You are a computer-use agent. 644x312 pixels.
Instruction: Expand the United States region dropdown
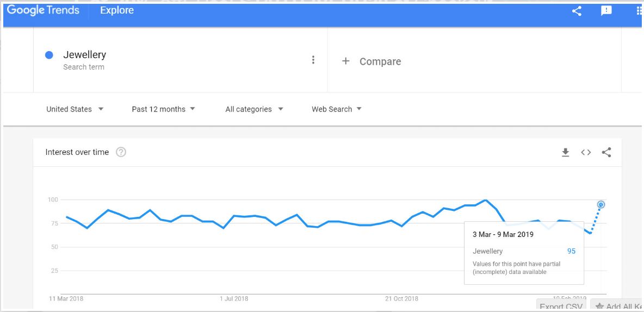75,109
